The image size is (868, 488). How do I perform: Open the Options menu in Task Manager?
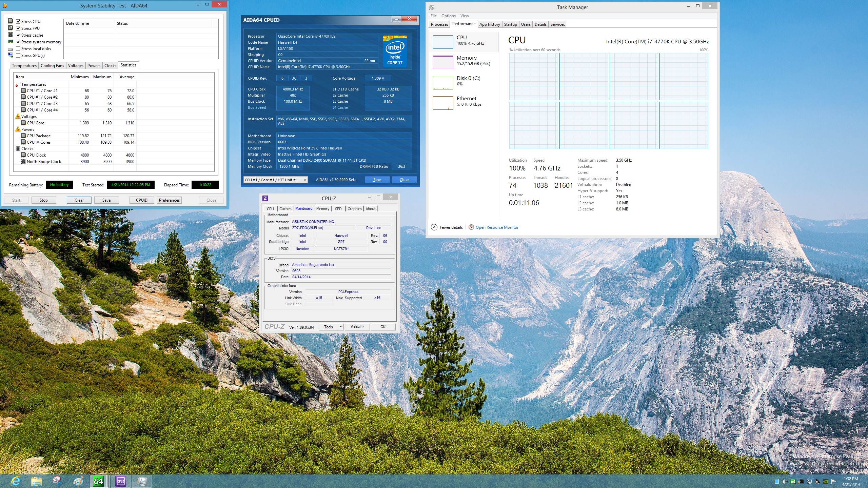[x=448, y=16]
